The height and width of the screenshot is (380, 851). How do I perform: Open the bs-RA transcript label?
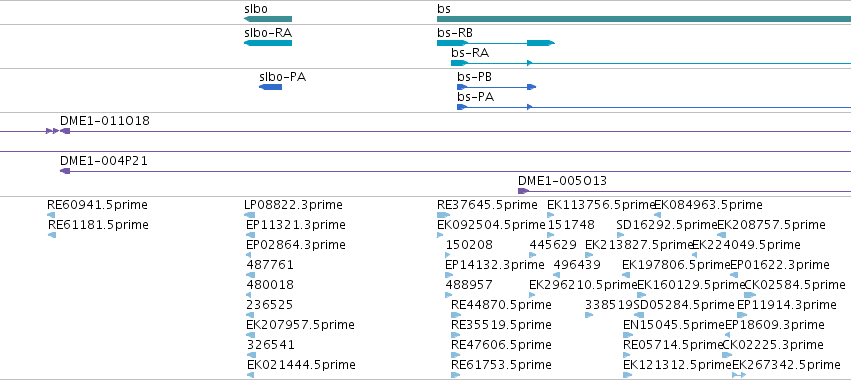click(x=470, y=53)
